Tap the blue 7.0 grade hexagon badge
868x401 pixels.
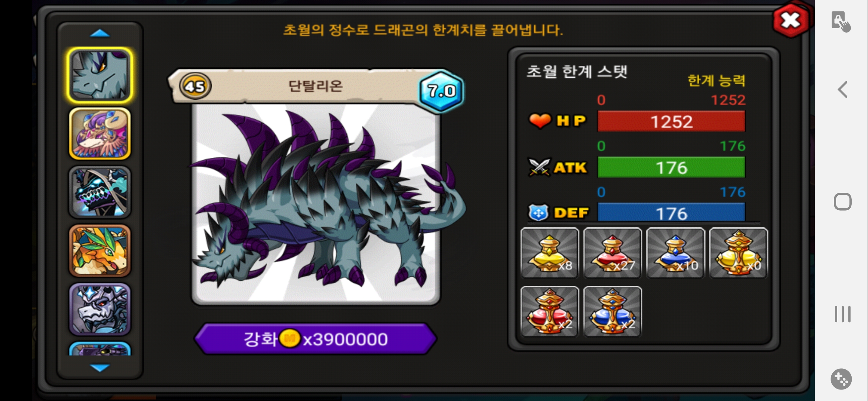click(x=441, y=91)
